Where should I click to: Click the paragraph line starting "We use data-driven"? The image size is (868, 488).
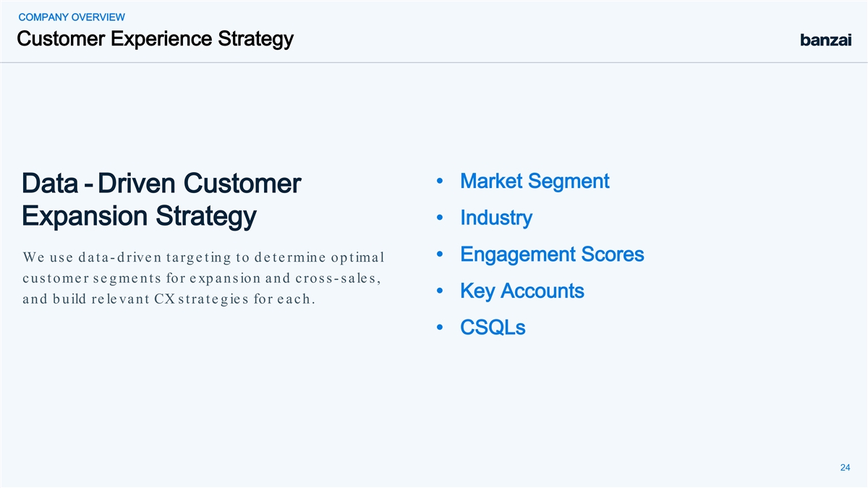click(203, 257)
